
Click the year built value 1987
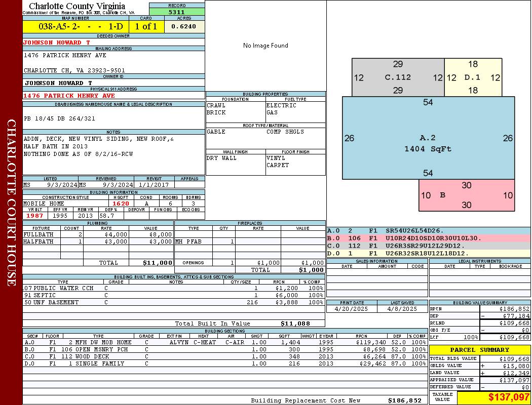pos(35,216)
